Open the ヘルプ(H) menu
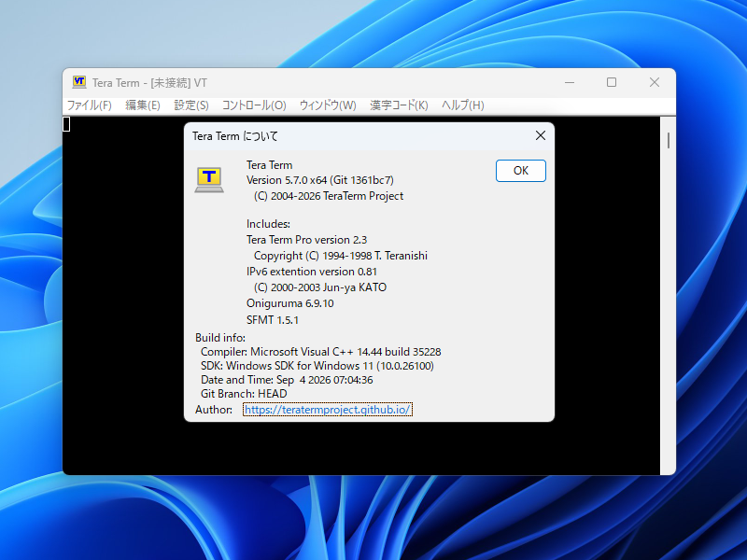The width and height of the screenshot is (747, 560). tap(462, 105)
